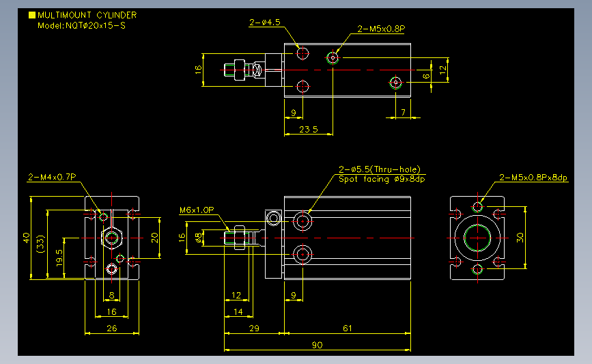592x364 pixels.
Task: Select the '14' dimension below the rod
Action: [x=238, y=312]
